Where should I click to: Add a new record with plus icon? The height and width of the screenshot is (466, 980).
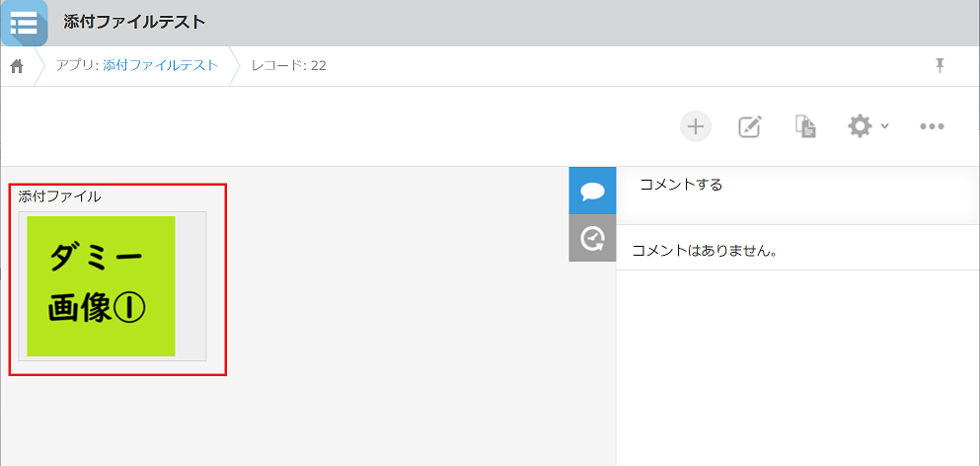pos(696,126)
